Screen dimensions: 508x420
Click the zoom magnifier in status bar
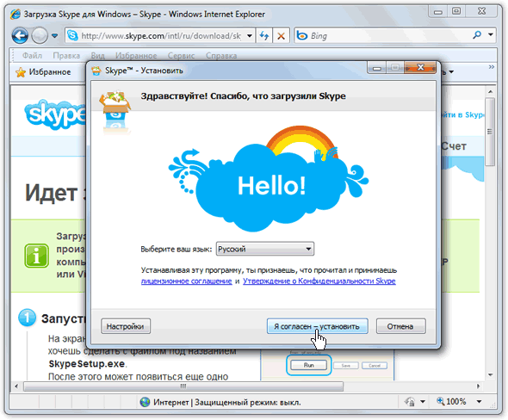441,402
